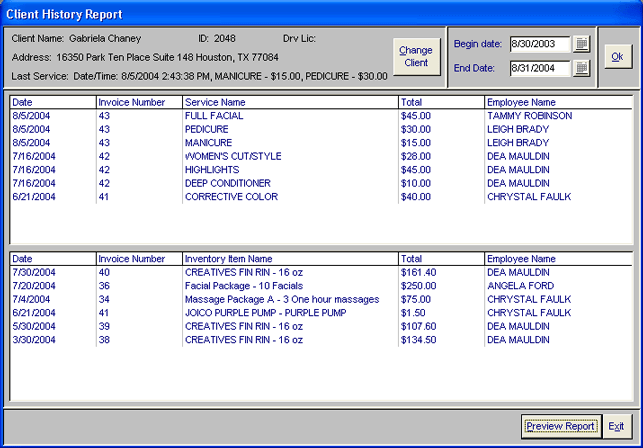Edit the Begin date field 8/30/2003

click(540, 44)
